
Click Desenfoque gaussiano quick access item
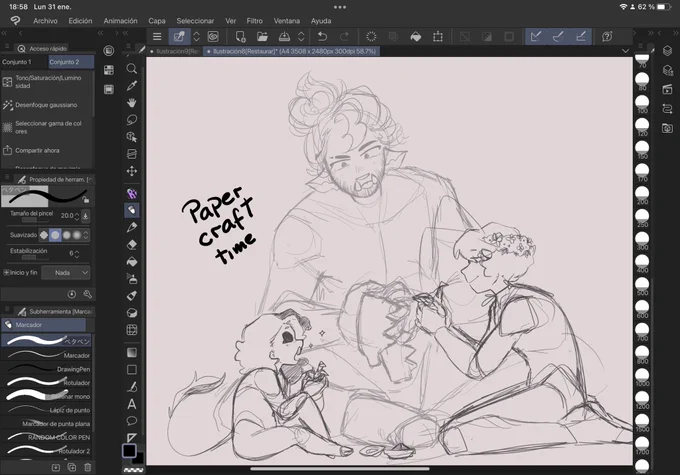coord(47,105)
